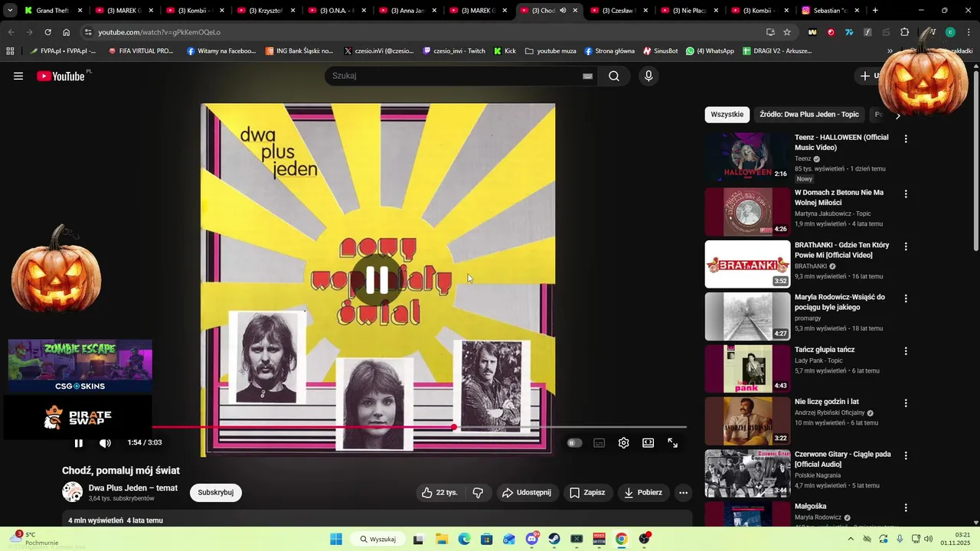
Task: Open Discord from the taskbar
Action: click(532, 539)
